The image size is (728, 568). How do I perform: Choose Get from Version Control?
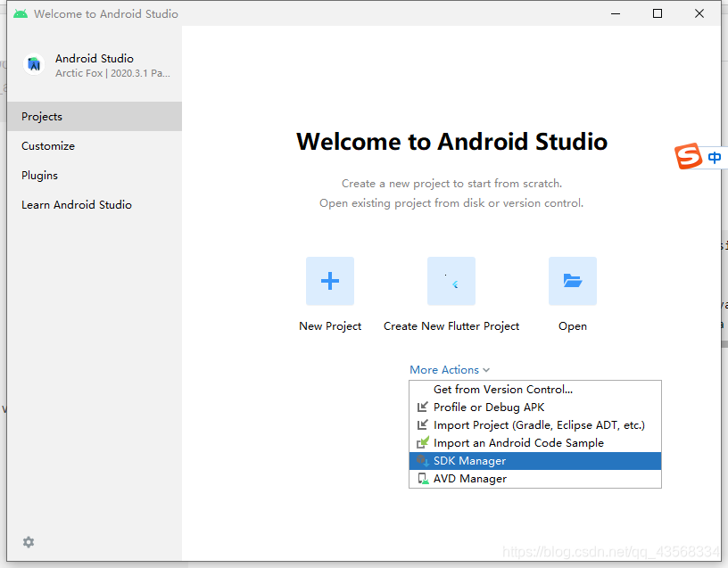pos(535,390)
